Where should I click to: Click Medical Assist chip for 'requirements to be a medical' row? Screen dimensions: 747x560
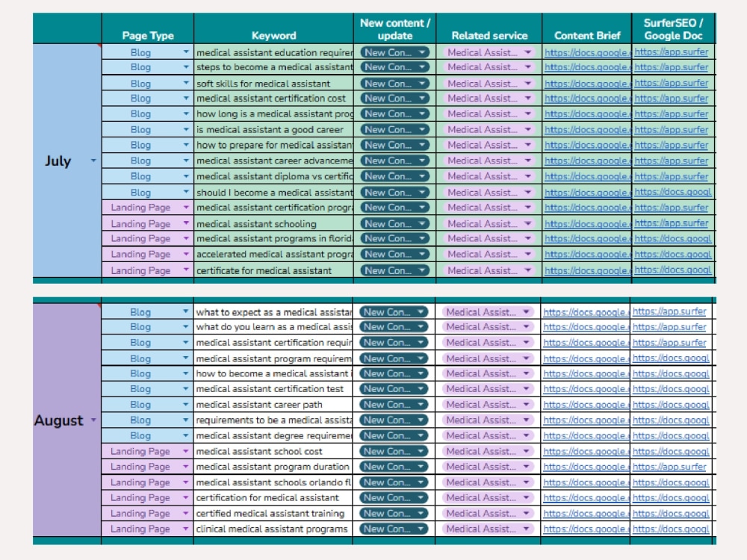click(488, 420)
